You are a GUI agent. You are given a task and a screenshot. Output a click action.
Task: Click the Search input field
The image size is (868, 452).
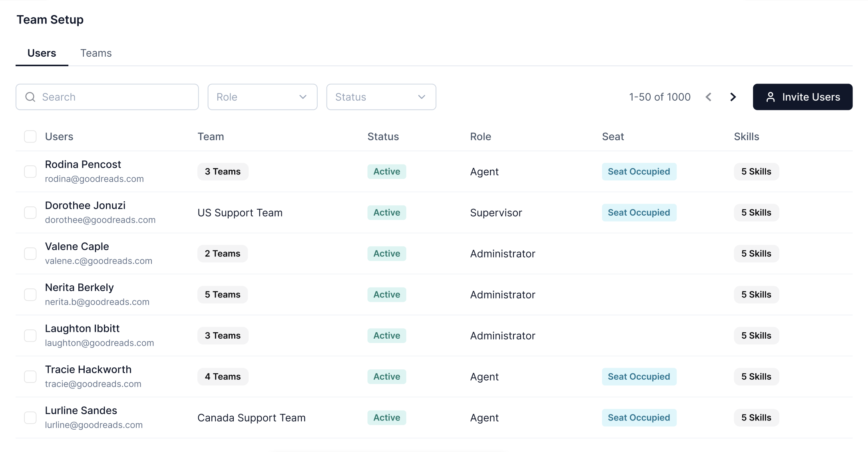[x=116, y=97]
